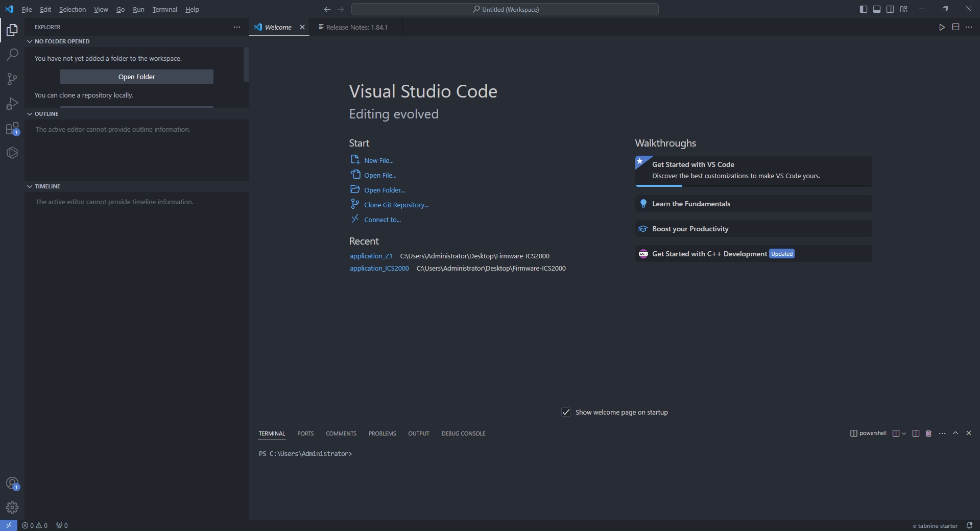This screenshot has width=980, height=531.
Task: Click the ports forwarded indicator in status bar
Action: (x=62, y=525)
